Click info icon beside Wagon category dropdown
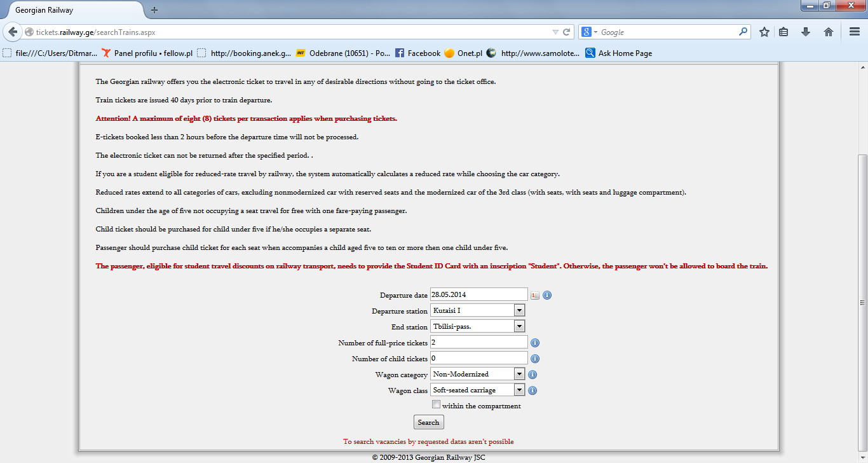Viewport: 868px width, 463px height. coord(532,375)
